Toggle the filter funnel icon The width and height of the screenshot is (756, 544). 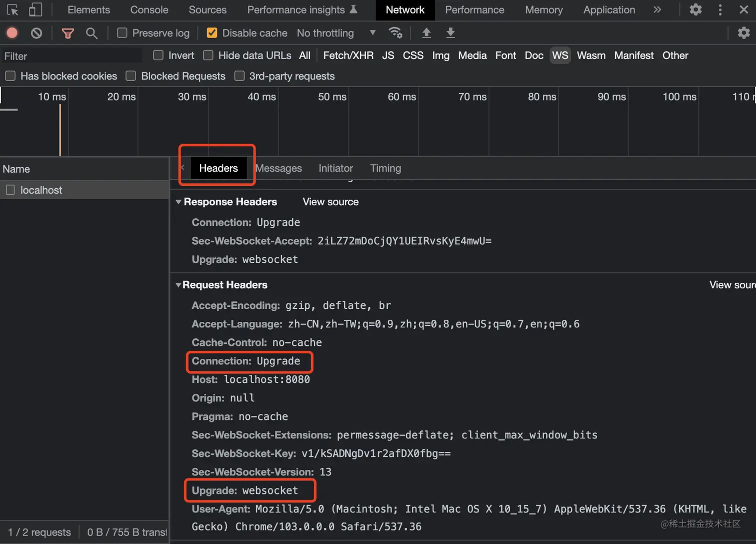67,33
